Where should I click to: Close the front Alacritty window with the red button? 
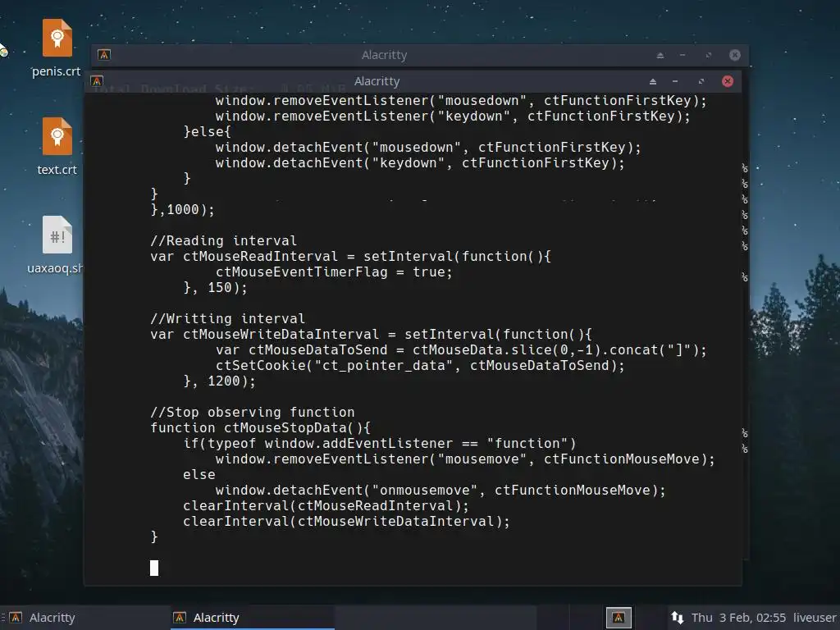(728, 81)
